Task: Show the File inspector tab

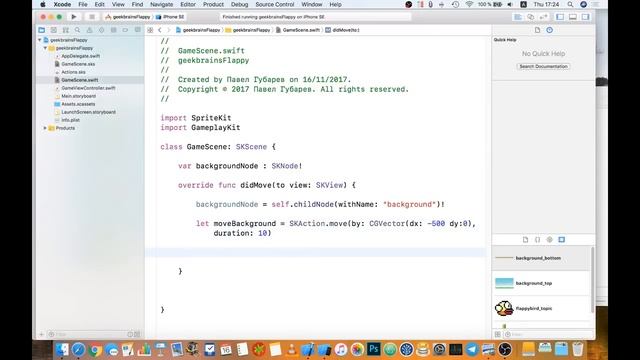Action: [537, 30]
